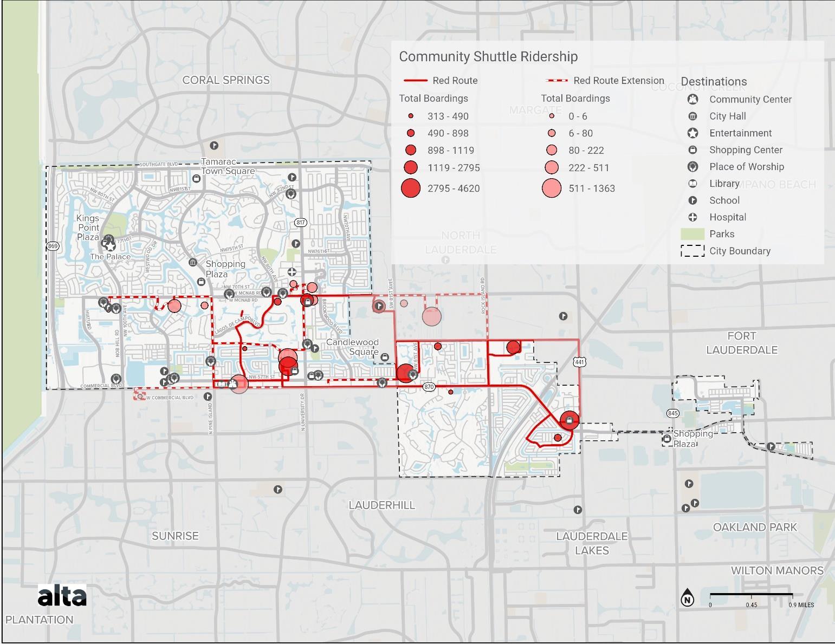This screenshot has width=835, height=644.
Task: Click the Place of Worship legend icon
Action: pos(692,166)
